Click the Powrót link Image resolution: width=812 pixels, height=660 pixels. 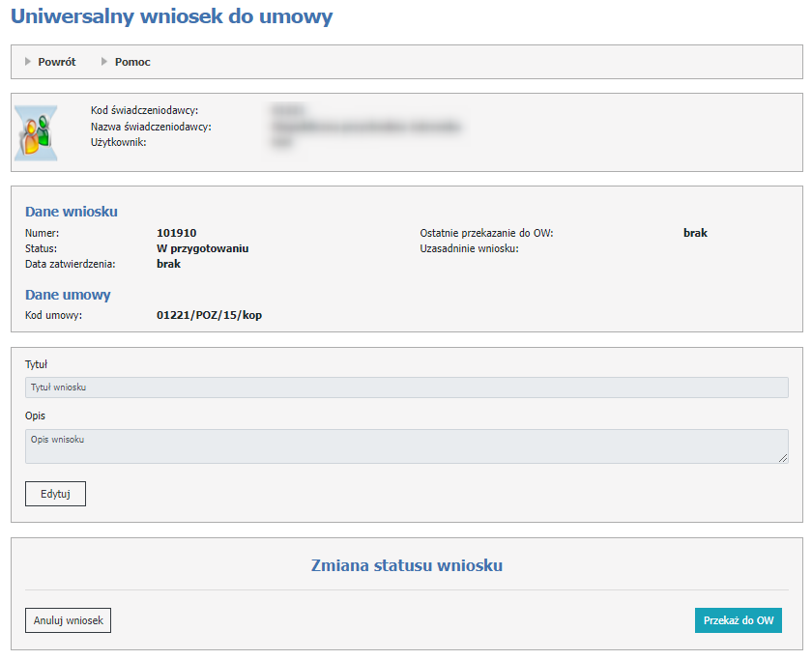56,62
